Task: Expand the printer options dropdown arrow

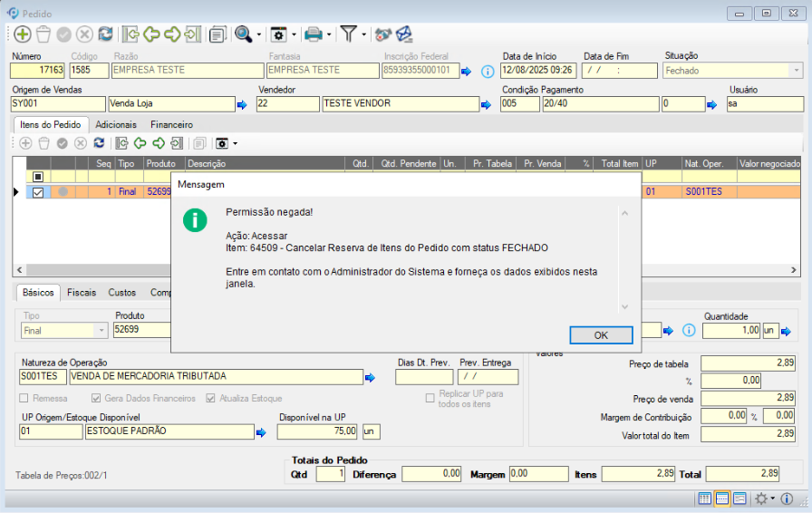Action: click(329, 35)
